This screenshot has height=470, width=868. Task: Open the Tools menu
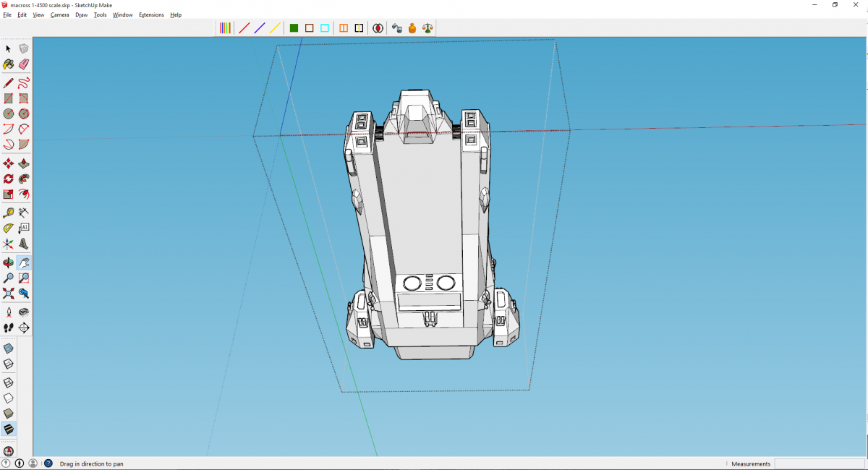point(101,14)
